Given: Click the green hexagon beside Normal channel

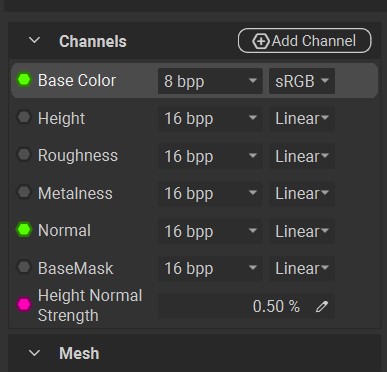Looking at the screenshot, I should point(24,230).
